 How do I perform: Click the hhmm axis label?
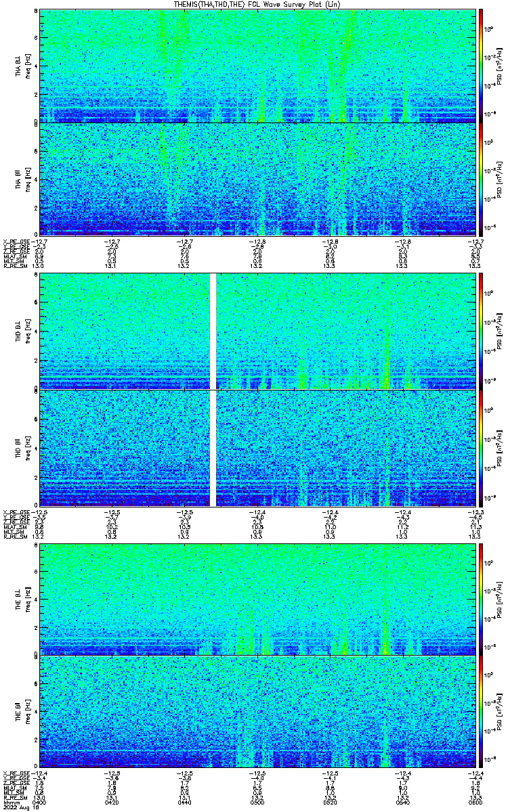[10, 801]
